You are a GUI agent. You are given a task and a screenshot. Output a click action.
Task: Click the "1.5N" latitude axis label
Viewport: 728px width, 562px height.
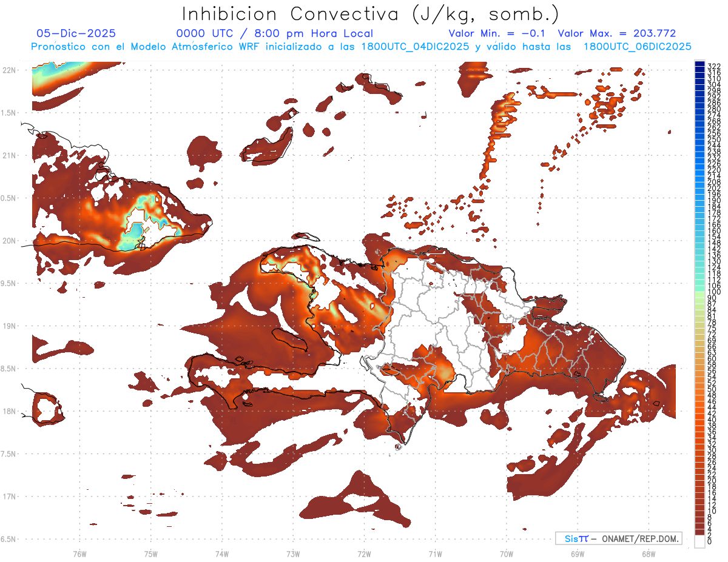(x=9, y=113)
